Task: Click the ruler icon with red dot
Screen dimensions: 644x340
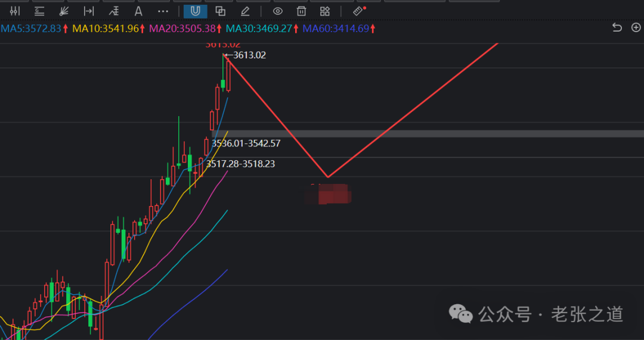Action: point(359,11)
